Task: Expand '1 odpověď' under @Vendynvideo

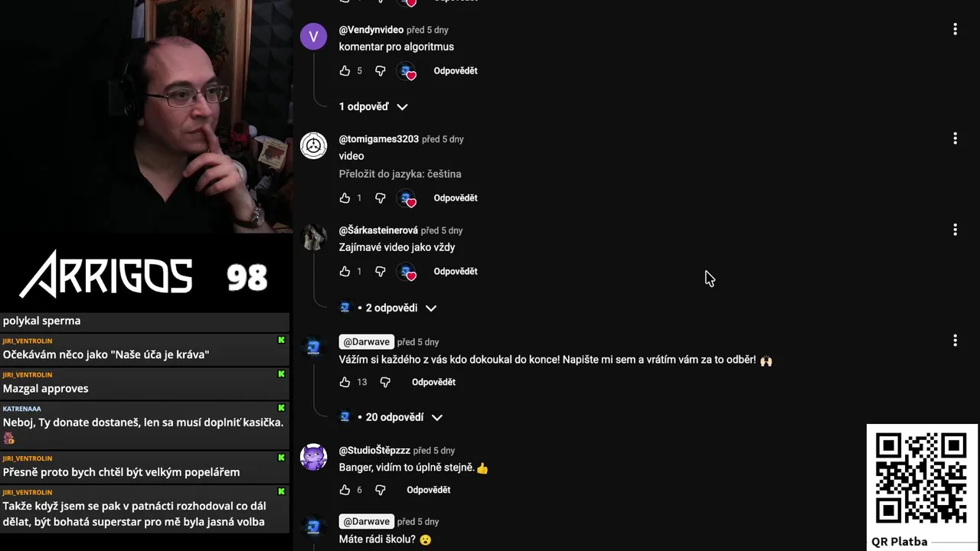Action: (373, 106)
